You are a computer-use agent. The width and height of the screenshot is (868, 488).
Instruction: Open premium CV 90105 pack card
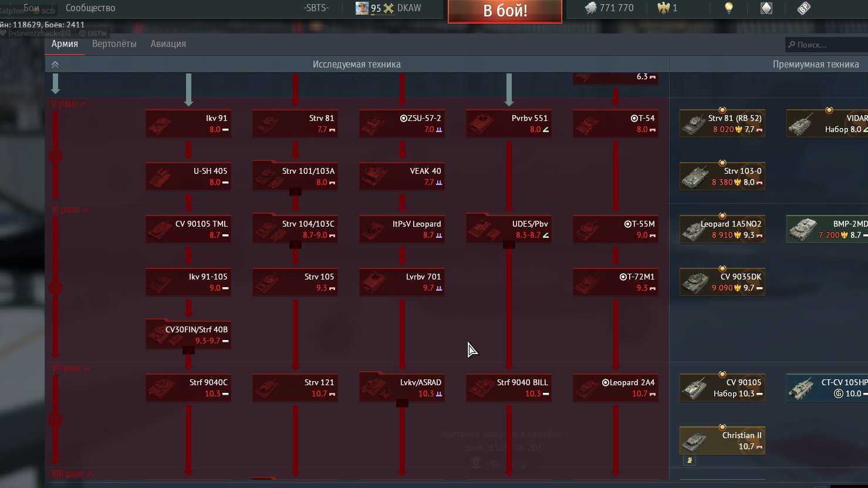722,388
